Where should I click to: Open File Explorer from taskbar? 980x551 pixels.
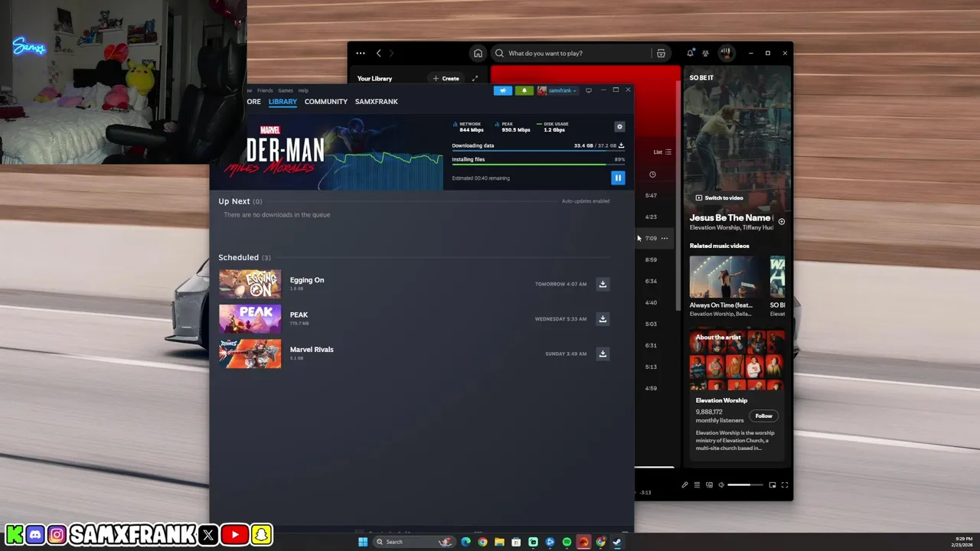[x=499, y=542]
